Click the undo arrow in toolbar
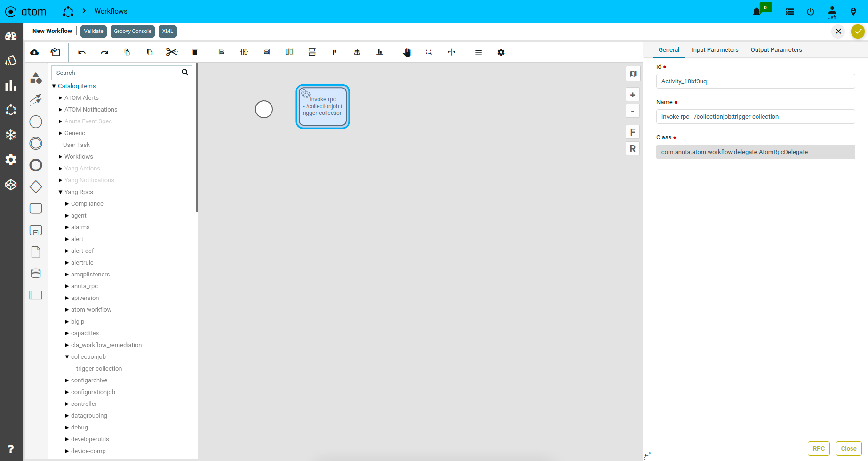Screen dimensions: 868x461 (x=82, y=52)
